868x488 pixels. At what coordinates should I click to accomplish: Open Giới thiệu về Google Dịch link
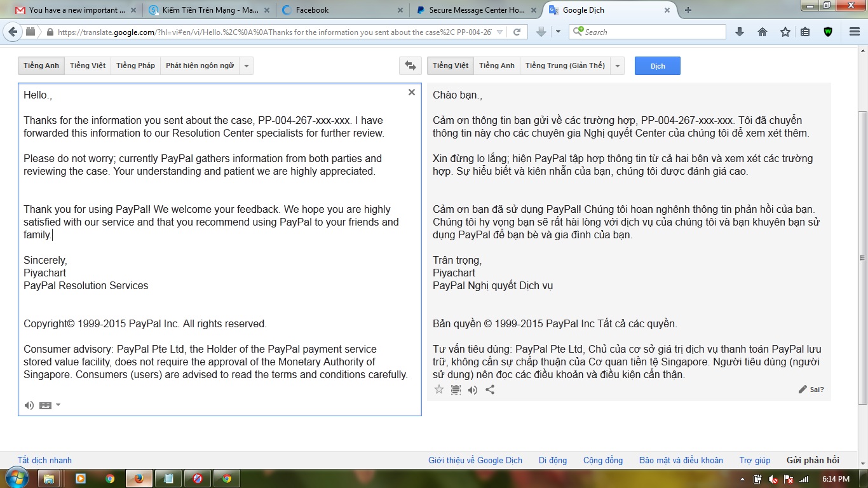pyautogui.click(x=475, y=460)
